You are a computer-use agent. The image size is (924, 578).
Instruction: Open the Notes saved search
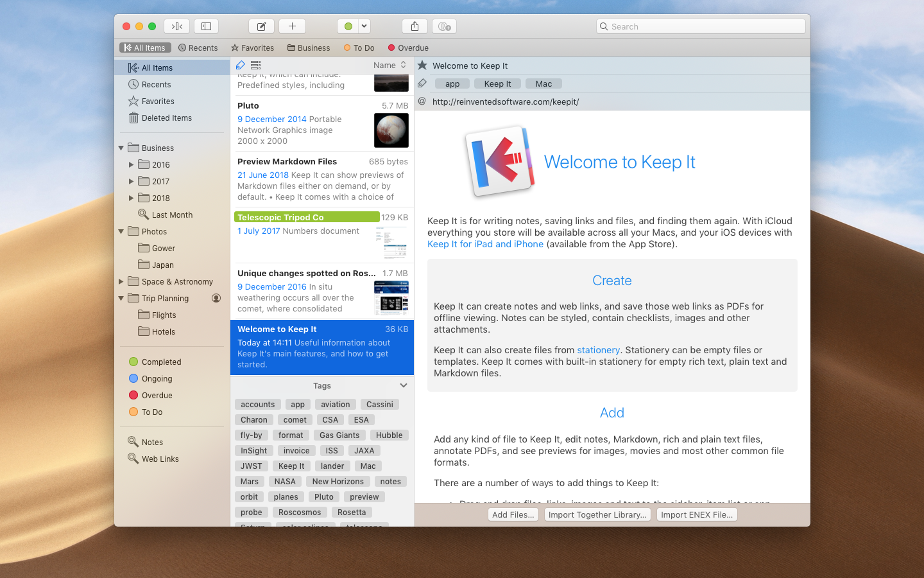(172, 442)
